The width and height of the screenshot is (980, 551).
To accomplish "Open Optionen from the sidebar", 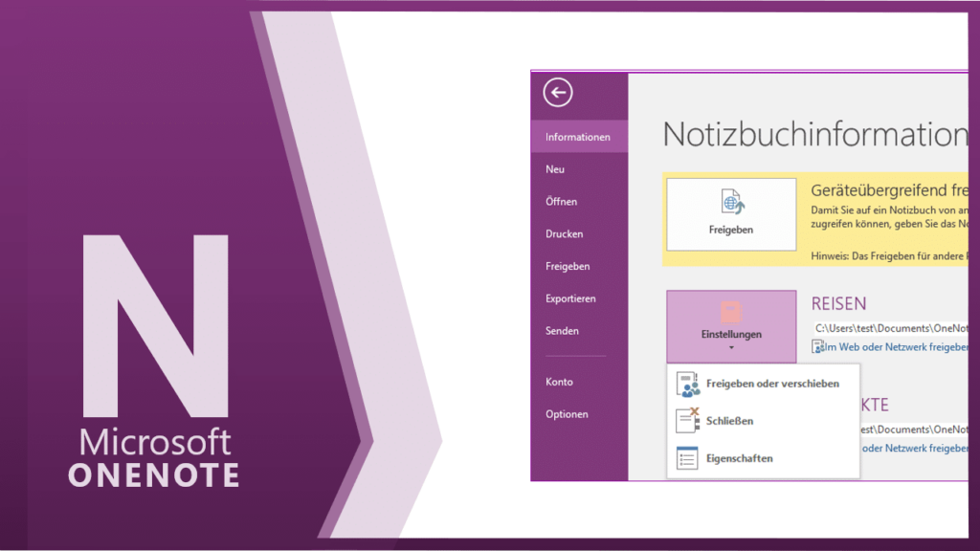I will tap(567, 414).
